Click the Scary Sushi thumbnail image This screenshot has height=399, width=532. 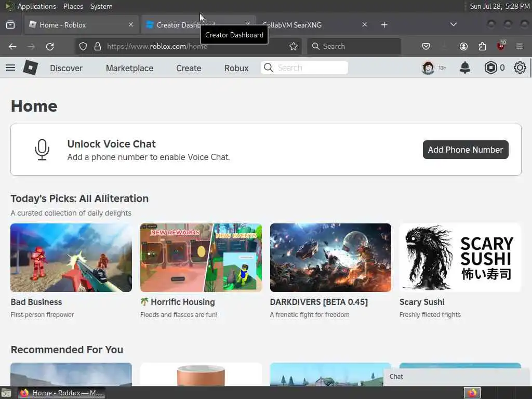(460, 258)
